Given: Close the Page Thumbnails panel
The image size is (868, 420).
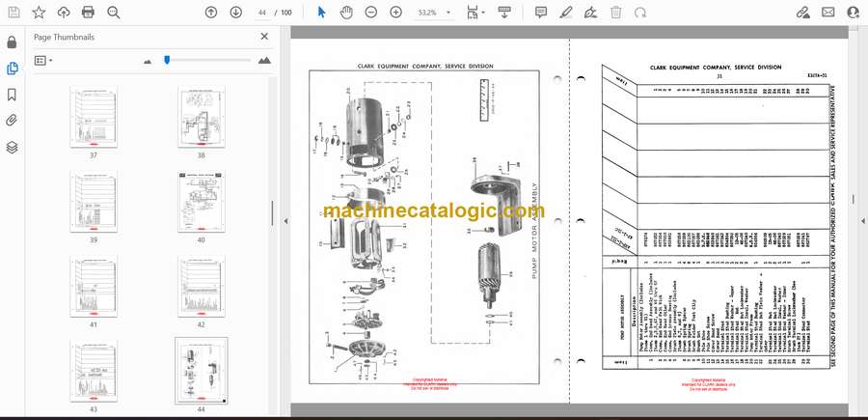Looking at the screenshot, I should click(x=264, y=37).
